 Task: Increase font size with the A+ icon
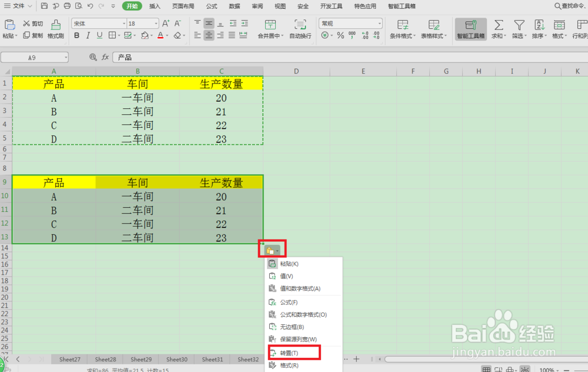166,24
